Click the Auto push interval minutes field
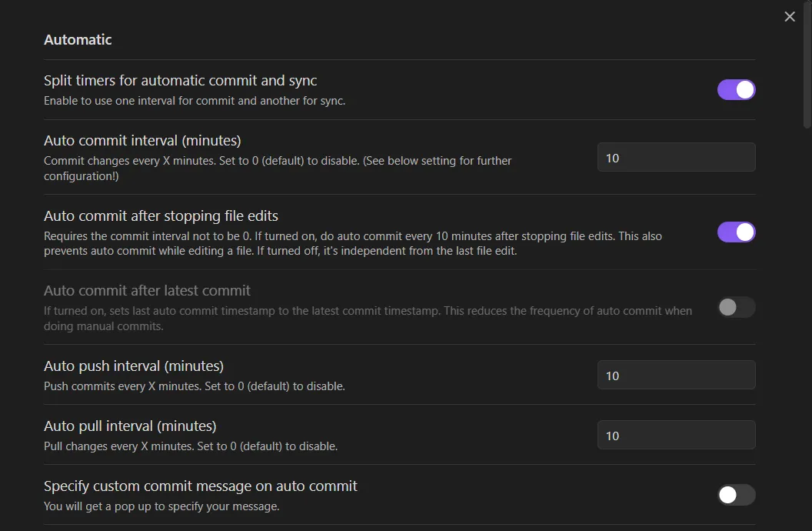 (x=676, y=376)
